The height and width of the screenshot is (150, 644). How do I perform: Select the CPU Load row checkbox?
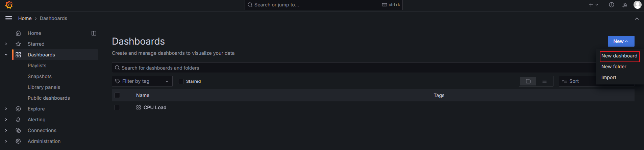tap(117, 107)
